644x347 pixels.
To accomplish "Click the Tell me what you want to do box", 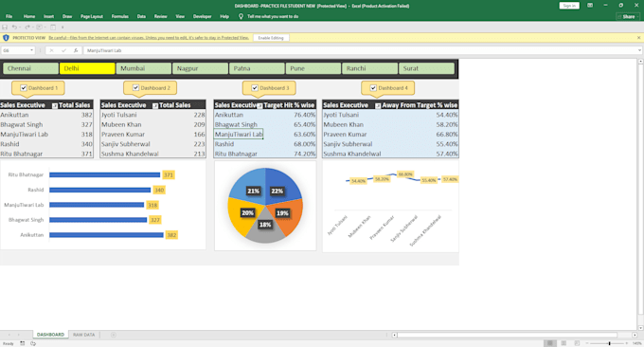I will pos(273,16).
